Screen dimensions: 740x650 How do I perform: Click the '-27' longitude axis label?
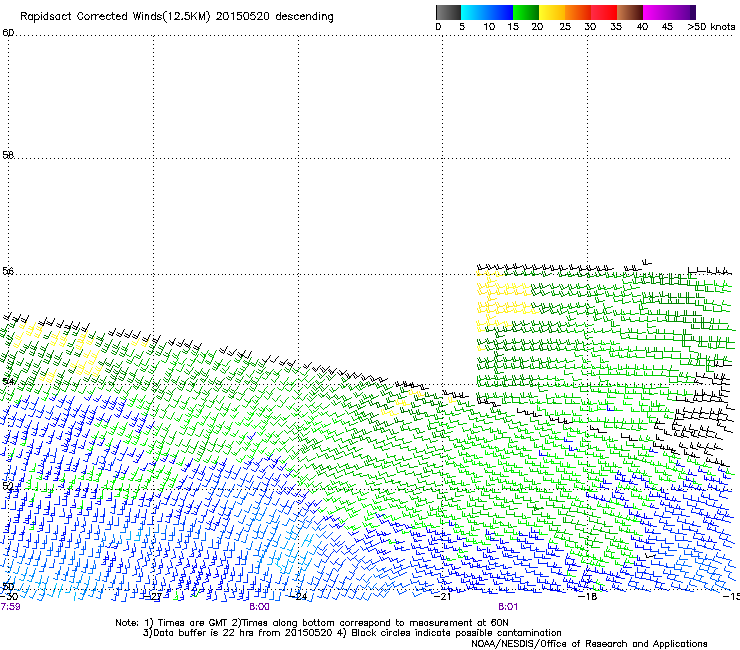153,597
